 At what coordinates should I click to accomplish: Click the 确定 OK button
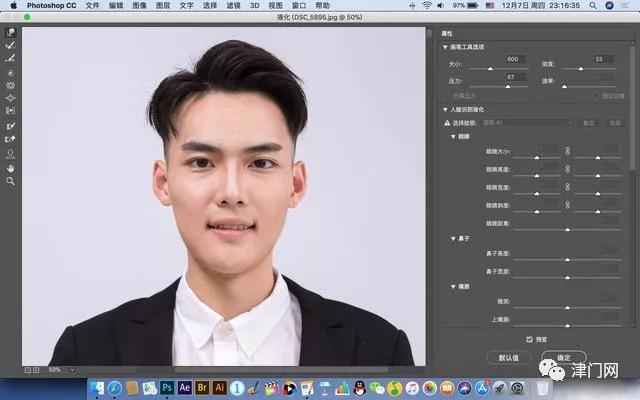[564, 358]
